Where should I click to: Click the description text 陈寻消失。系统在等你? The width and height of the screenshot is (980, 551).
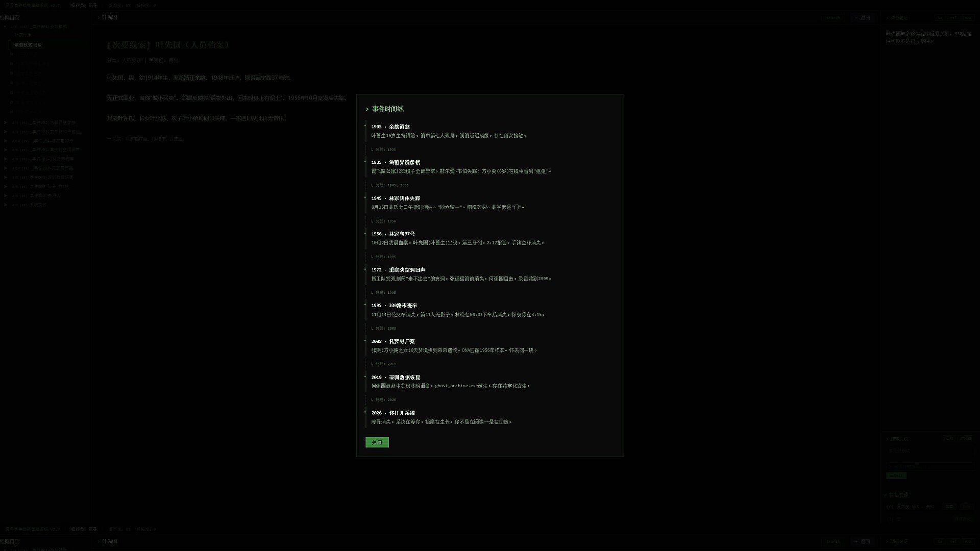coord(442,421)
